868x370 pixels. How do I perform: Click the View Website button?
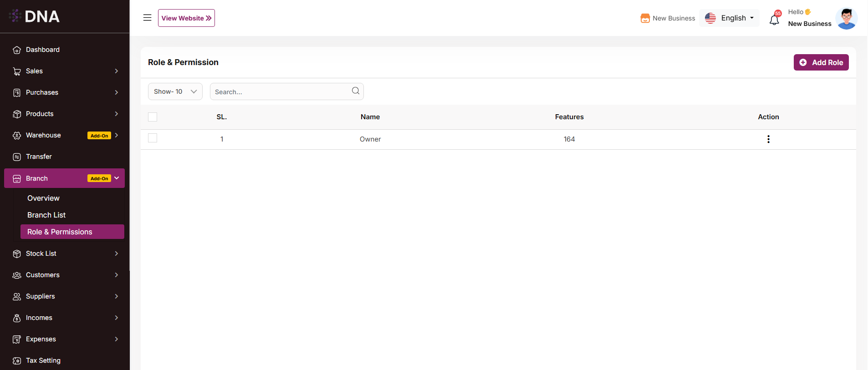[186, 18]
